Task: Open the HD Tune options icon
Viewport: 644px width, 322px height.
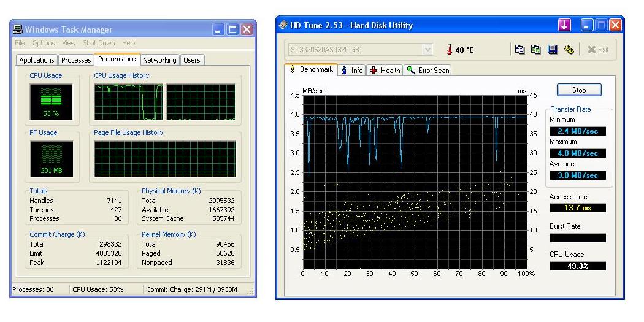Action: 569,49
